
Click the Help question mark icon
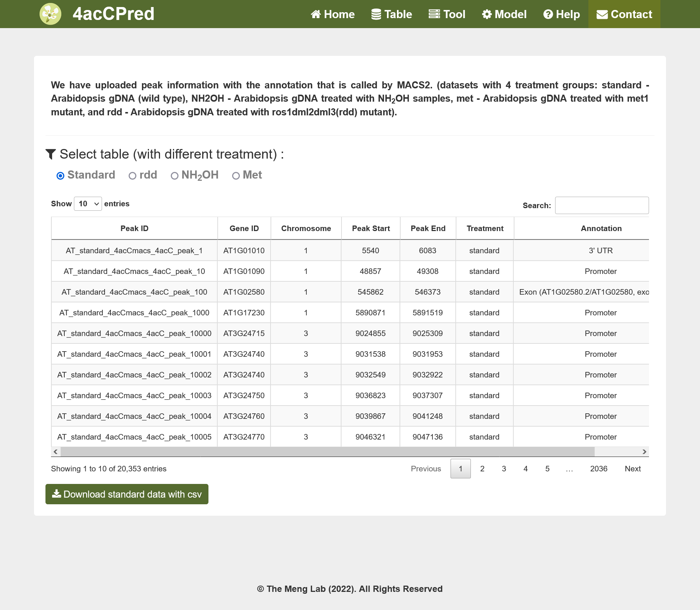pos(548,14)
